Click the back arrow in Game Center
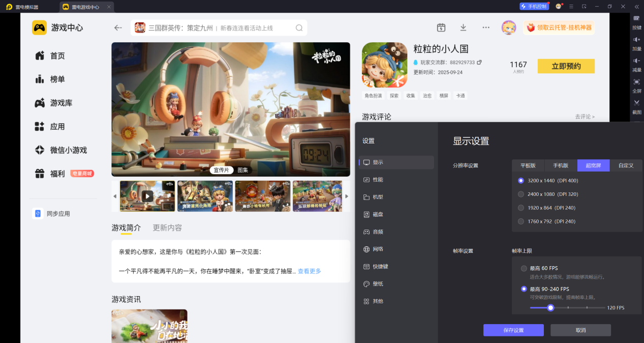 118,28
